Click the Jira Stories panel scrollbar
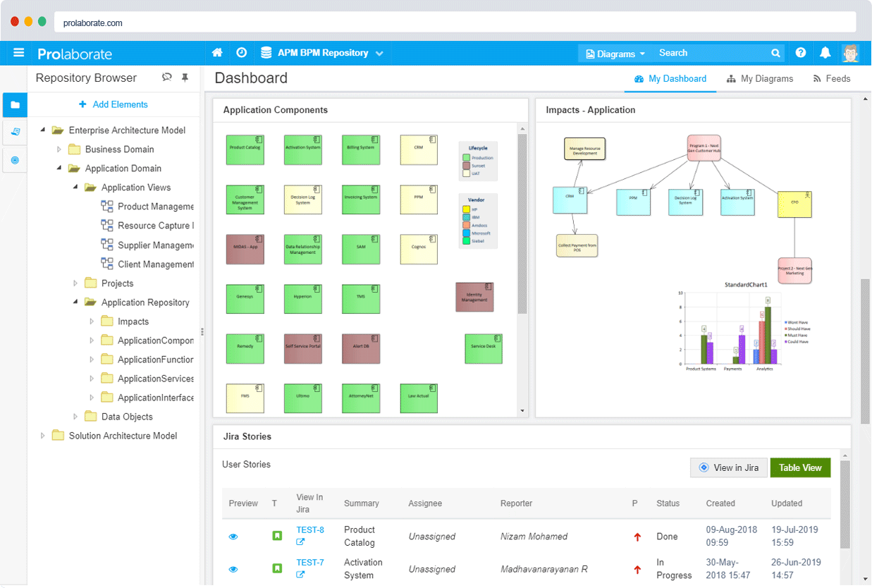872x588 pixels. point(845,505)
